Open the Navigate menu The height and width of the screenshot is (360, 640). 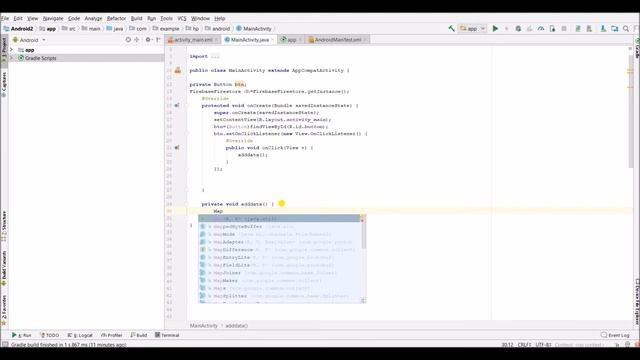tap(53, 18)
